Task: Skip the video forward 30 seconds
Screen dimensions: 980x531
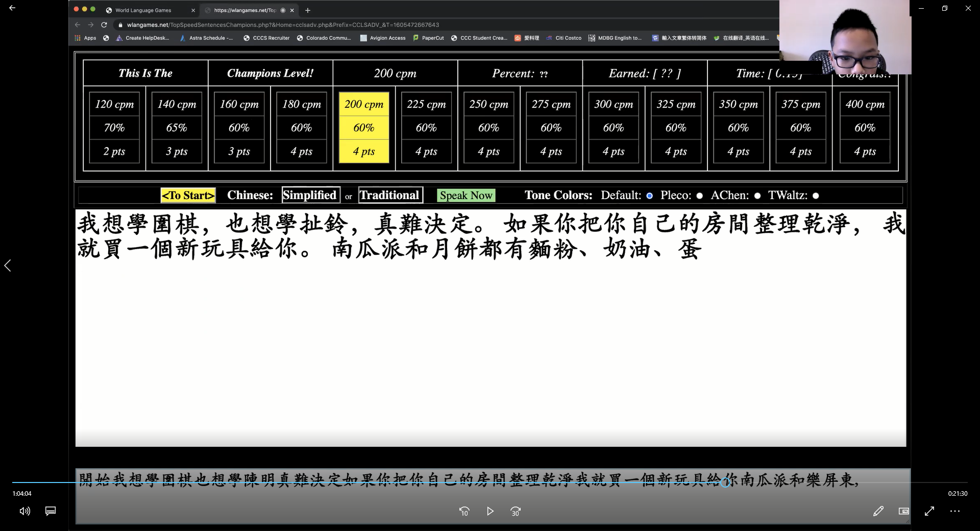Action: coord(516,511)
